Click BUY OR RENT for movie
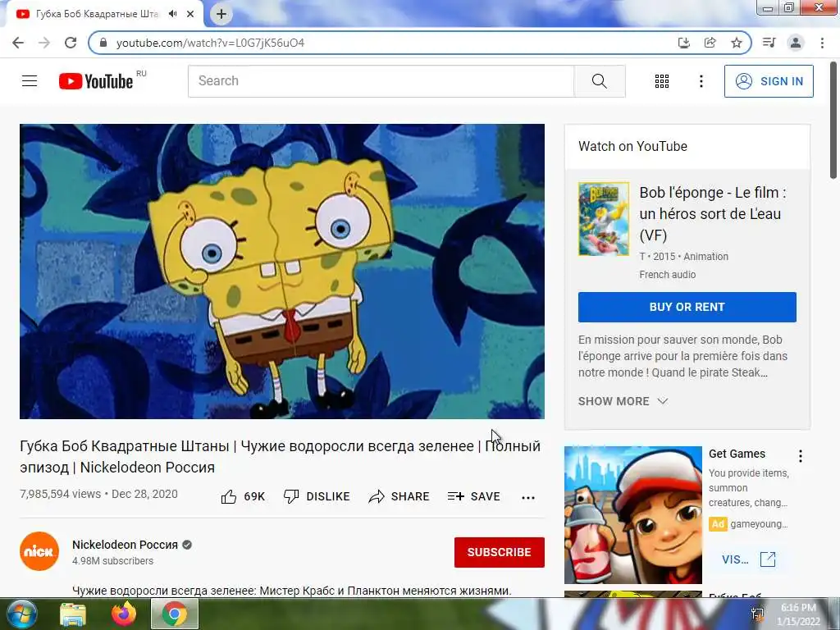The height and width of the screenshot is (630, 840). (687, 307)
